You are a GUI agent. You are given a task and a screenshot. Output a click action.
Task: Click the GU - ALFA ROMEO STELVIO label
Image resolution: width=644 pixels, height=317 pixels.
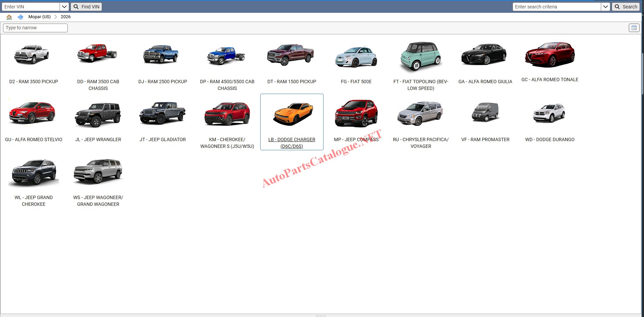click(x=34, y=139)
